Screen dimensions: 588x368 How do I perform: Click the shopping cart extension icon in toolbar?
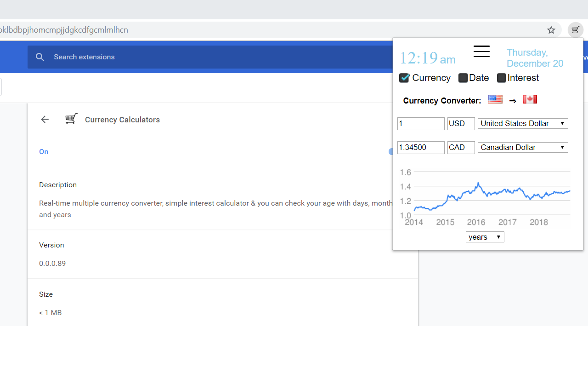coord(575,30)
